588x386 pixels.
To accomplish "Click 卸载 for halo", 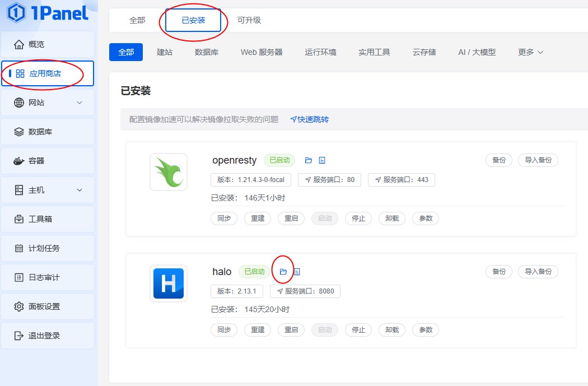I will tap(392, 330).
